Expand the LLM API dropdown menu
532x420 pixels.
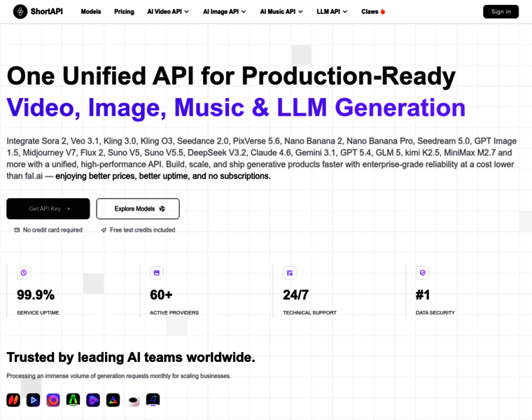pos(332,11)
